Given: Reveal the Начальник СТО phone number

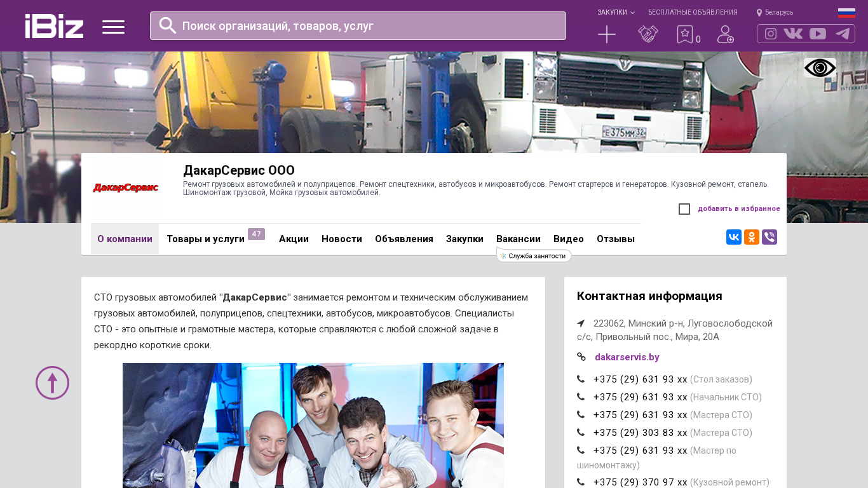Looking at the screenshot, I should (x=641, y=397).
